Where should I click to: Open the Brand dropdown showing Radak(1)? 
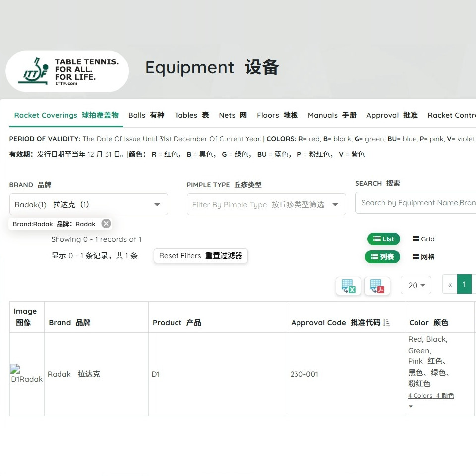coord(89,204)
